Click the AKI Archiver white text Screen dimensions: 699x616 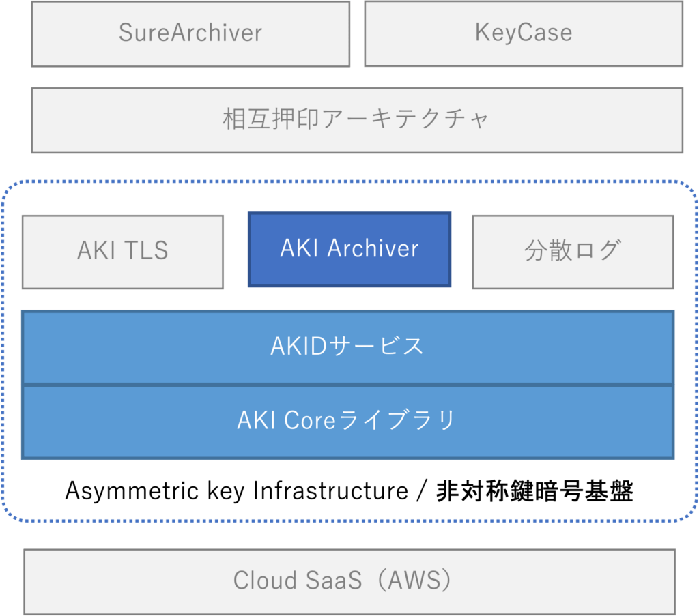point(349,248)
